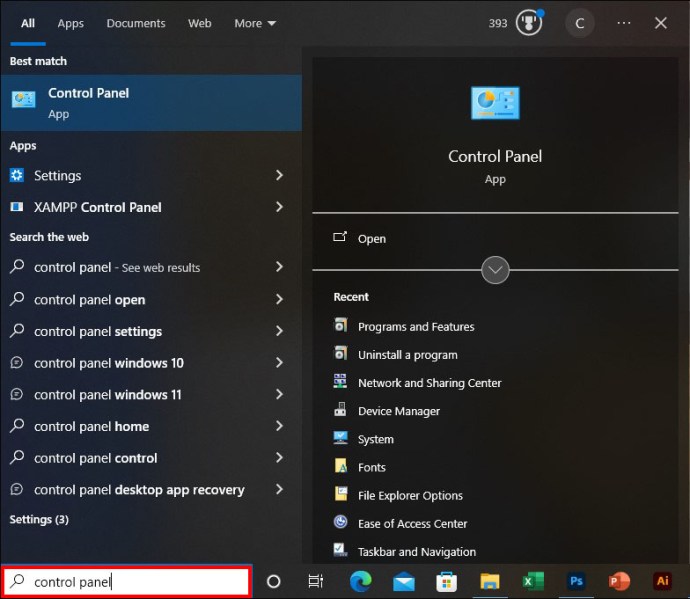
Task: Open Device Manager recent link
Action: 399,411
